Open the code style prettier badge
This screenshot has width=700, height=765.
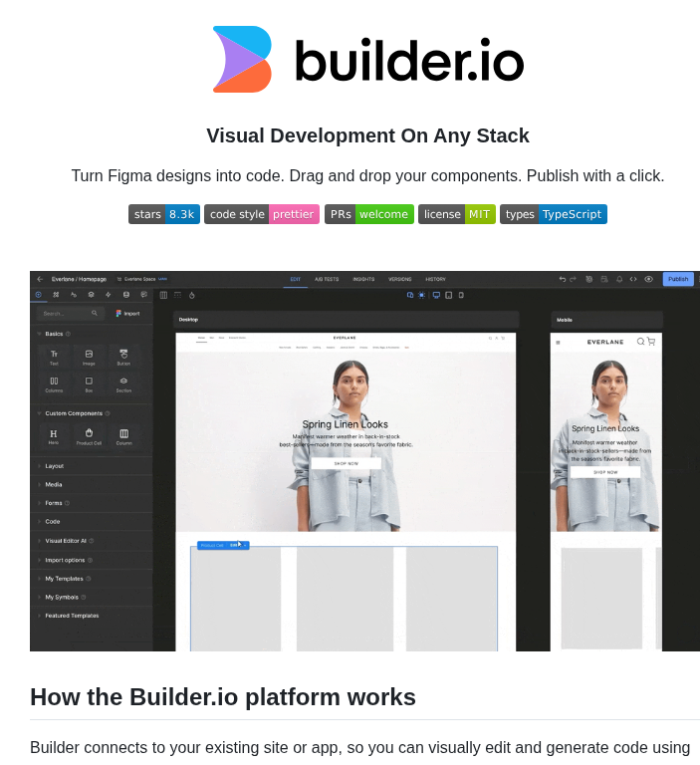(262, 214)
